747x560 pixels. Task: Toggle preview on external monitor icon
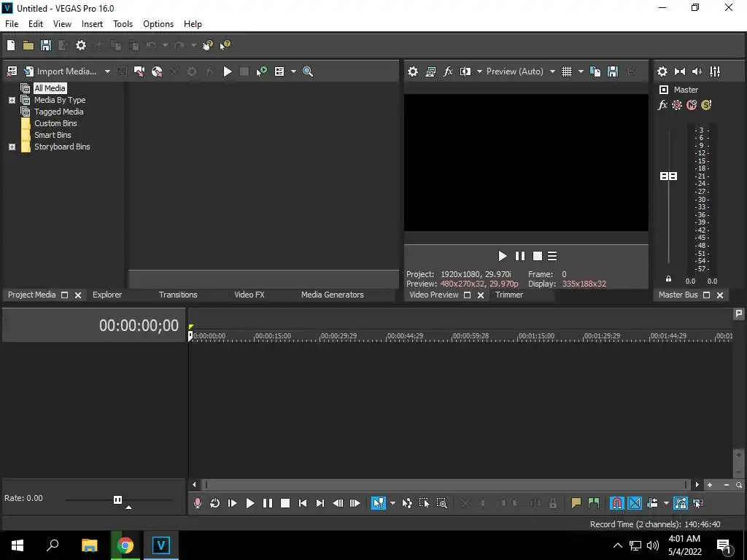pyautogui.click(x=430, y=71)
